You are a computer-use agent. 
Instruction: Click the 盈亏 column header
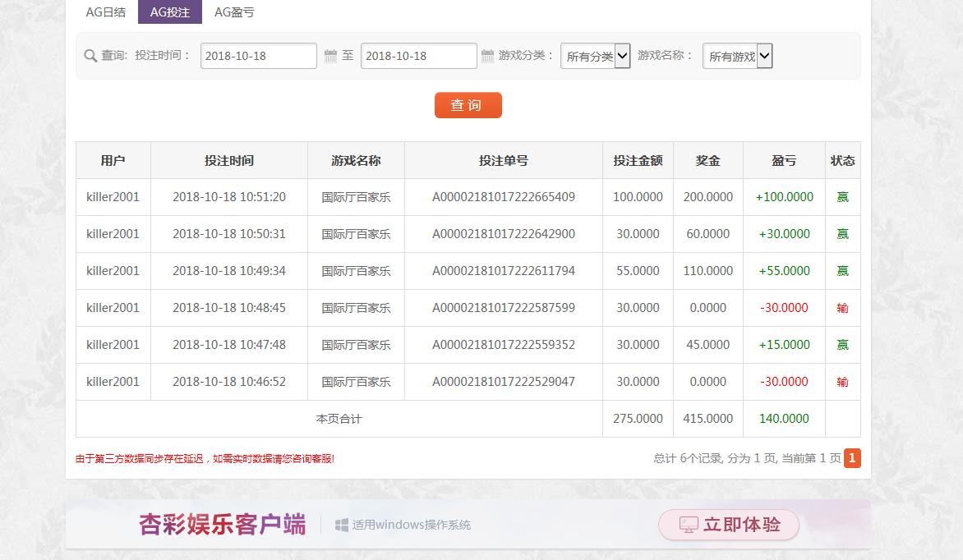coord(784,161)
